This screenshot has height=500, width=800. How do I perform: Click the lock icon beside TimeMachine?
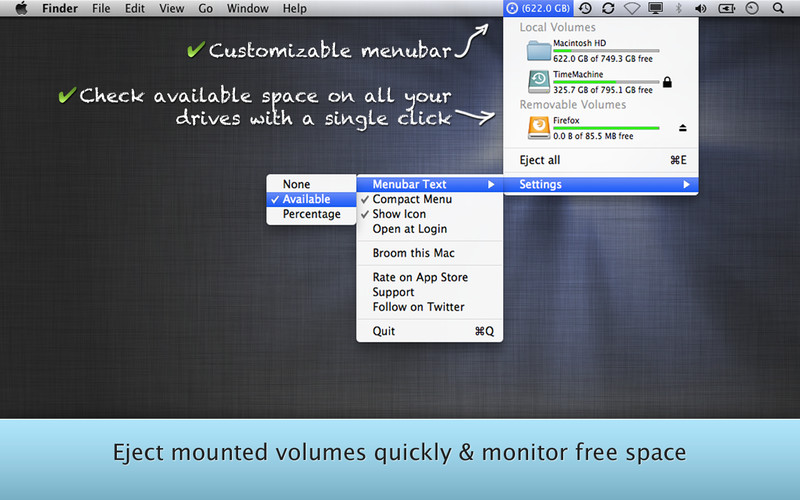tap(667, 82)
